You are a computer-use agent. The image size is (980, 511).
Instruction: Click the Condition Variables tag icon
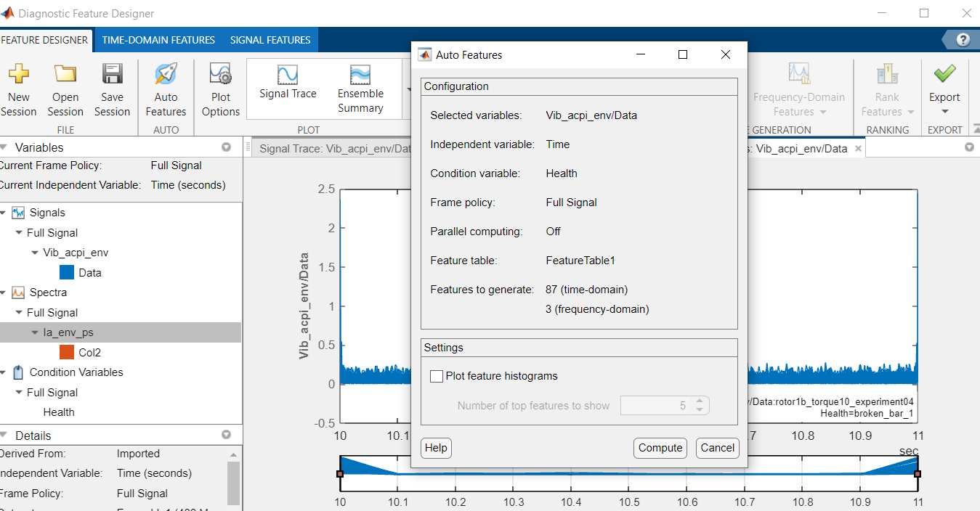pyautogui.click(x=18, y=372)
